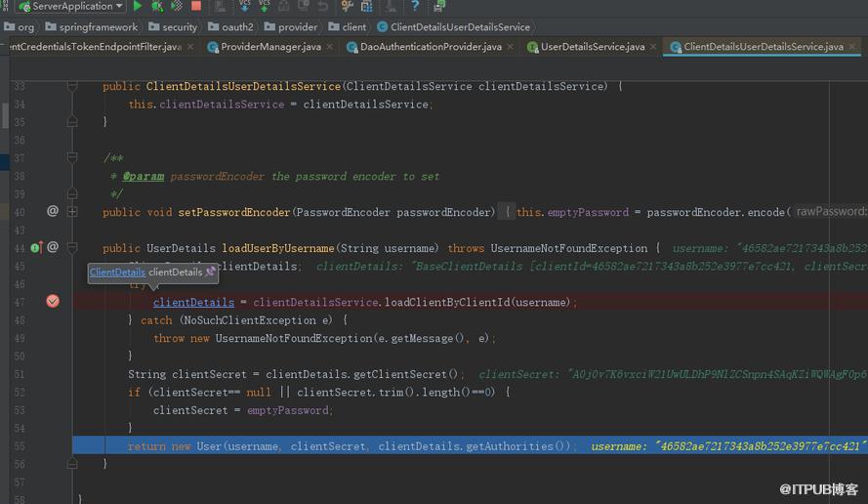Open help with the question mark icon
The height and width of the screenshot is (504, 868).
[415, 6]
